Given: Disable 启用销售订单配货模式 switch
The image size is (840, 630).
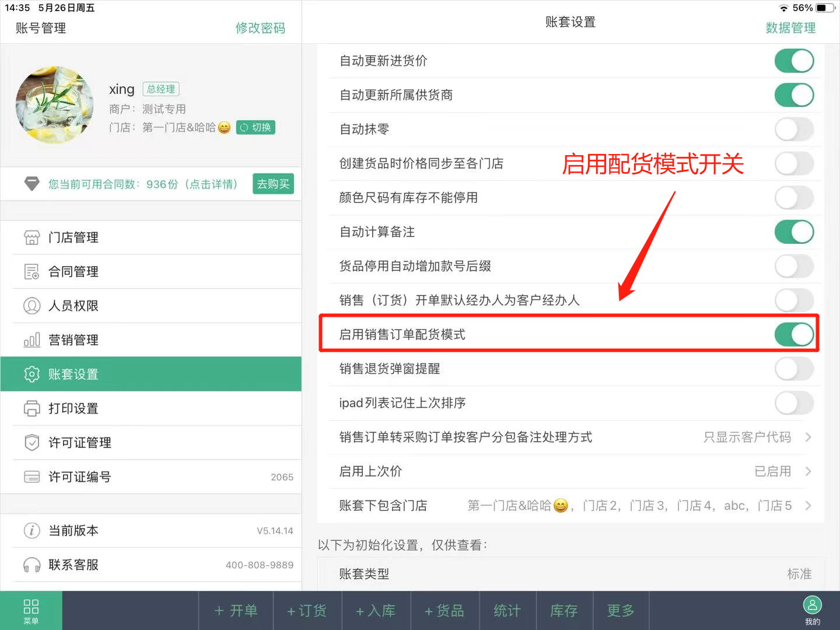Looking at the screenshot, I should pos(794,334).
